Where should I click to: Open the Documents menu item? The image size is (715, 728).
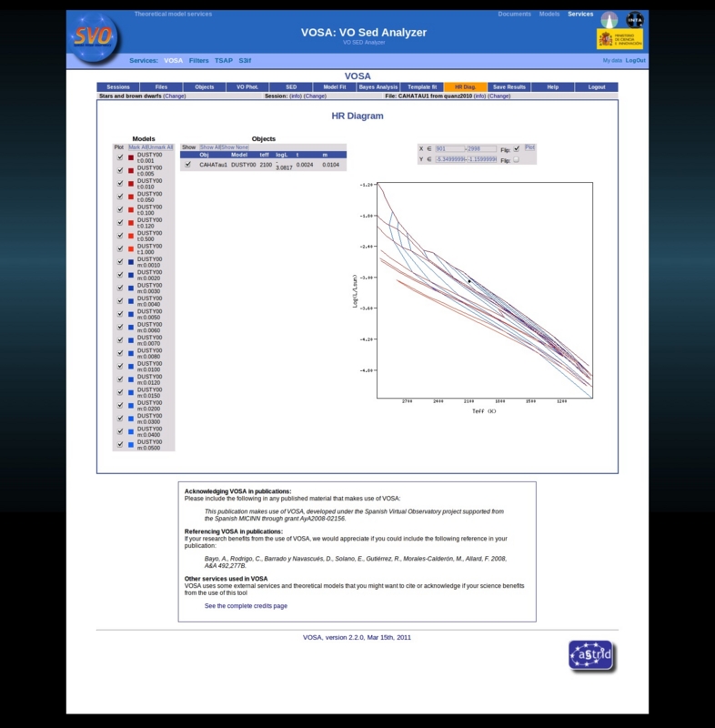[514, 14]
